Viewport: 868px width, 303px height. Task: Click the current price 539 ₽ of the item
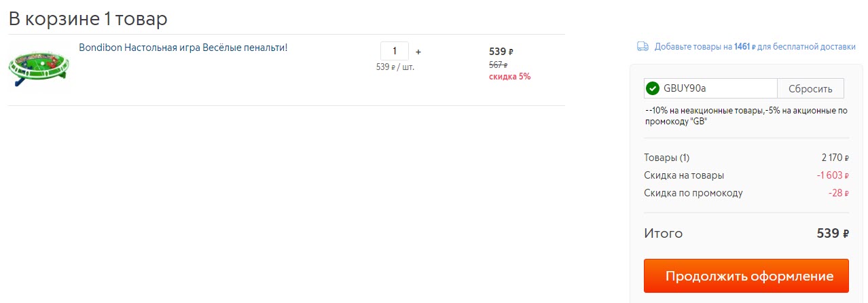point(501,52)
